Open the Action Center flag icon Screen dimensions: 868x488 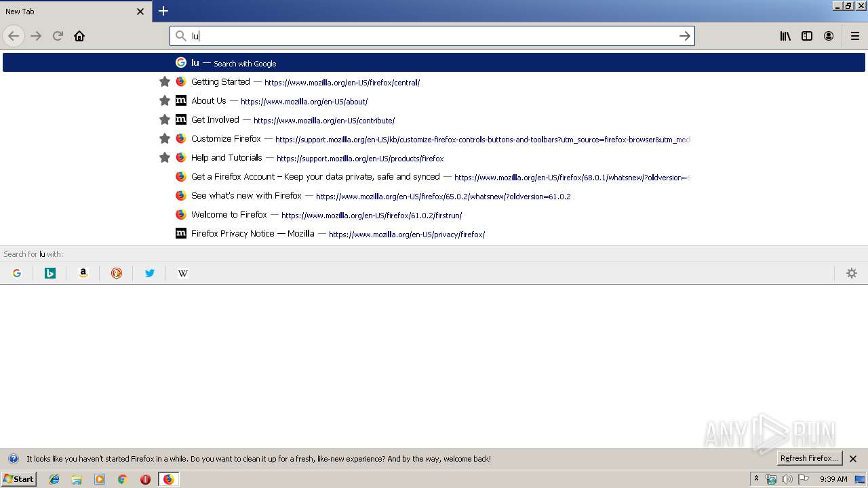(x=804, y=479)
